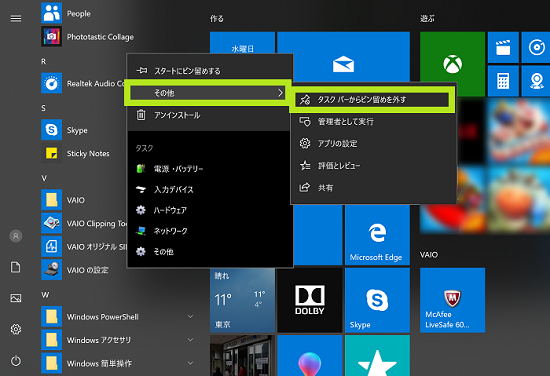Open Settings gear in the sidebar

point(16,329)
